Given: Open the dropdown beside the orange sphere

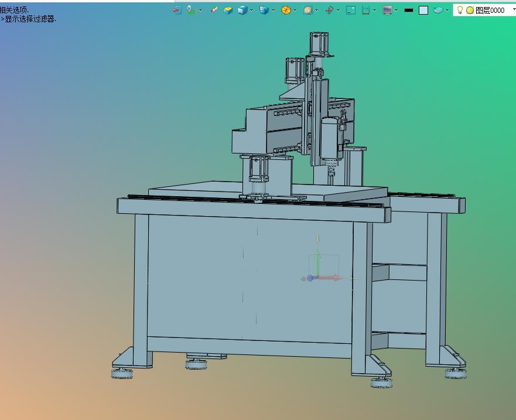Looking at the screenshot, I should pos(295,11).
